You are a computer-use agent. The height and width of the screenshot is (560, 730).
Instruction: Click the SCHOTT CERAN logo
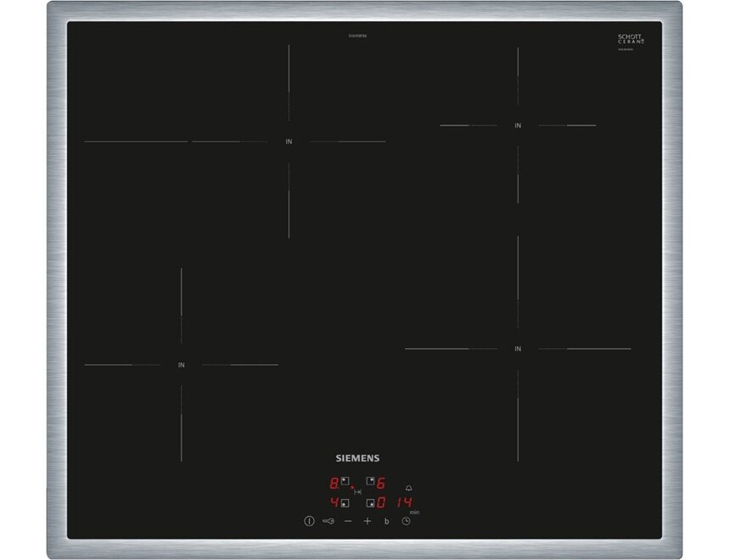coord(630,40)
